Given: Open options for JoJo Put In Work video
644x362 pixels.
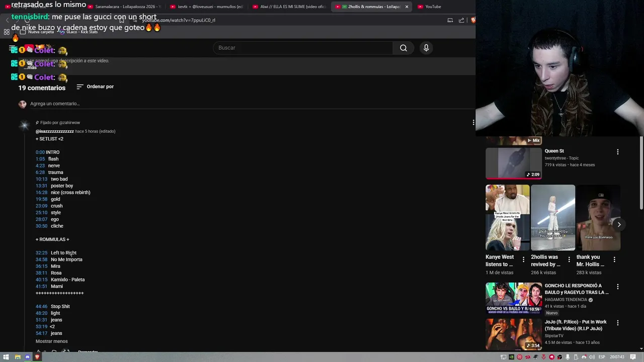Looking at the screenshot, I should 618,323.
